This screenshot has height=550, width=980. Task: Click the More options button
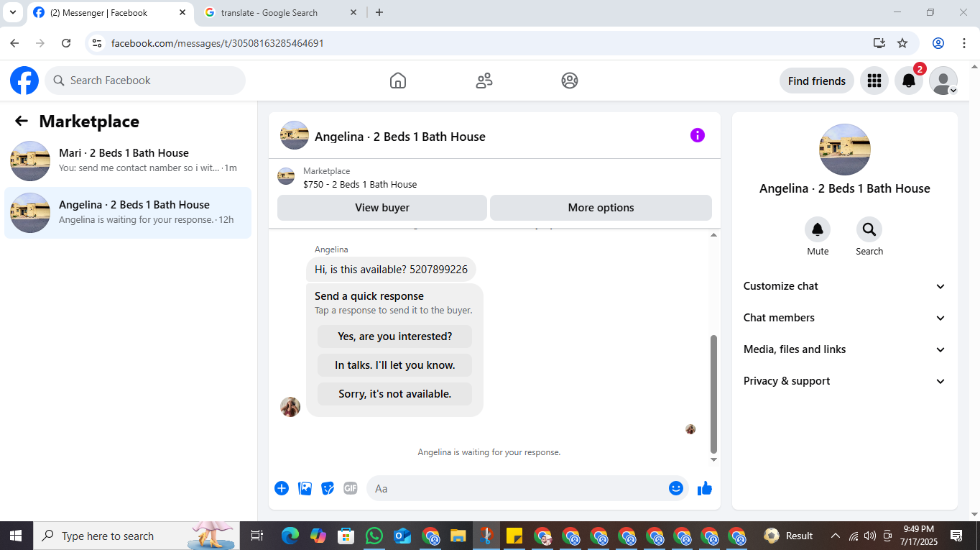point(601,208)
